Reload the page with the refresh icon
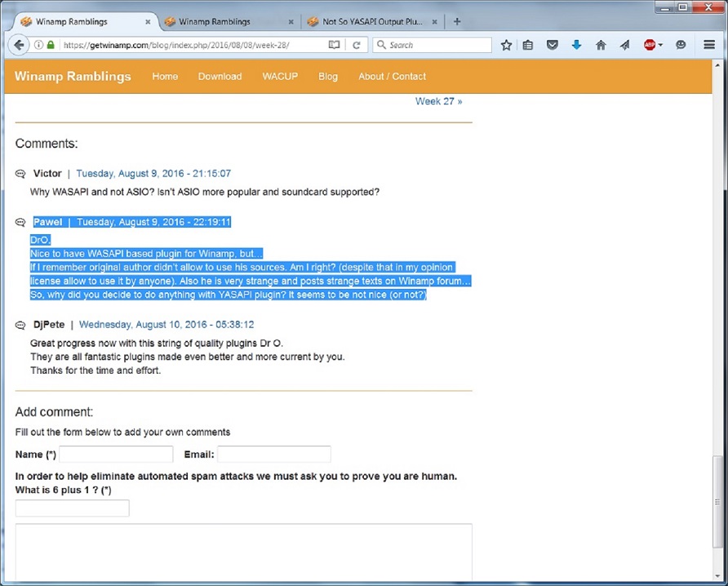 coord(356,46)
